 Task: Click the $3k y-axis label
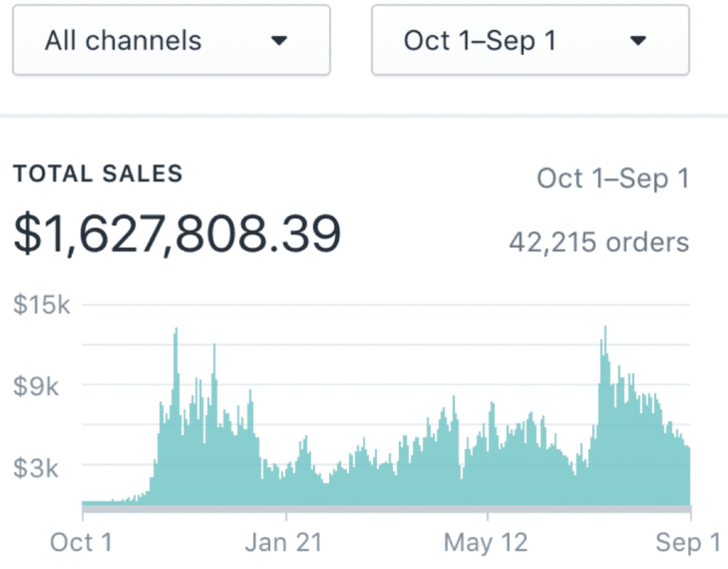click(36, 468)
